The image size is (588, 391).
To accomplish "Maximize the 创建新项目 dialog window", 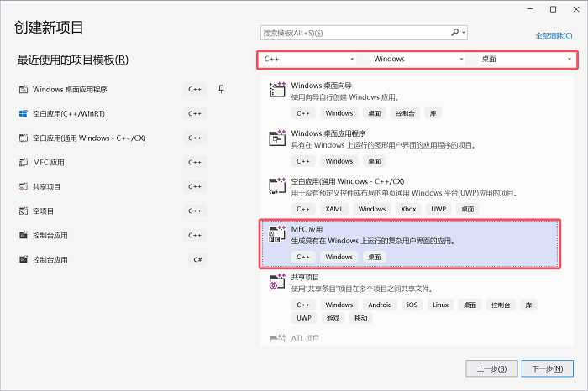I will 553,9.
